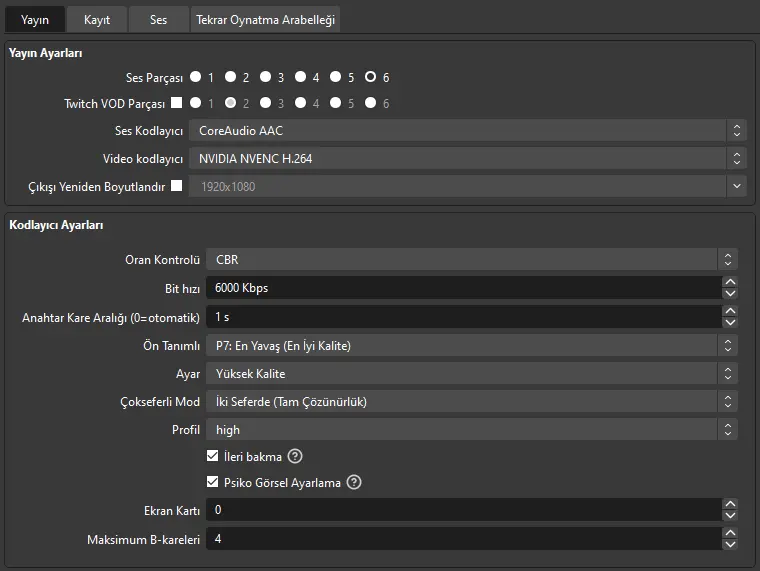The image size is (760, 571).
Task: Select Twitch VOD Parçası track 1
Action: coord(195,103)
